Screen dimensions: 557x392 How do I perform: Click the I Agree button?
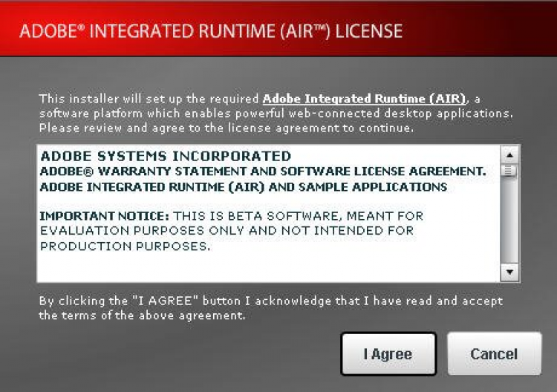pos(388,353)
